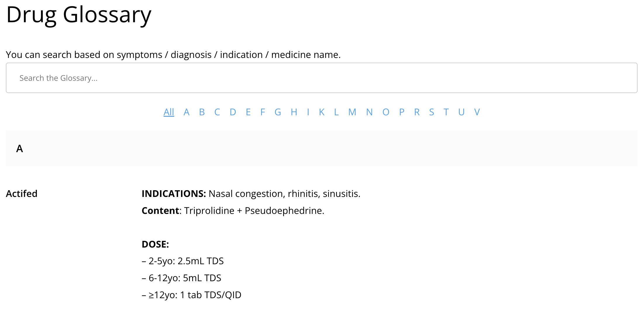644x309 pixels.
Task: Filter glossary by letter H
Action: [x=294, y=112]
